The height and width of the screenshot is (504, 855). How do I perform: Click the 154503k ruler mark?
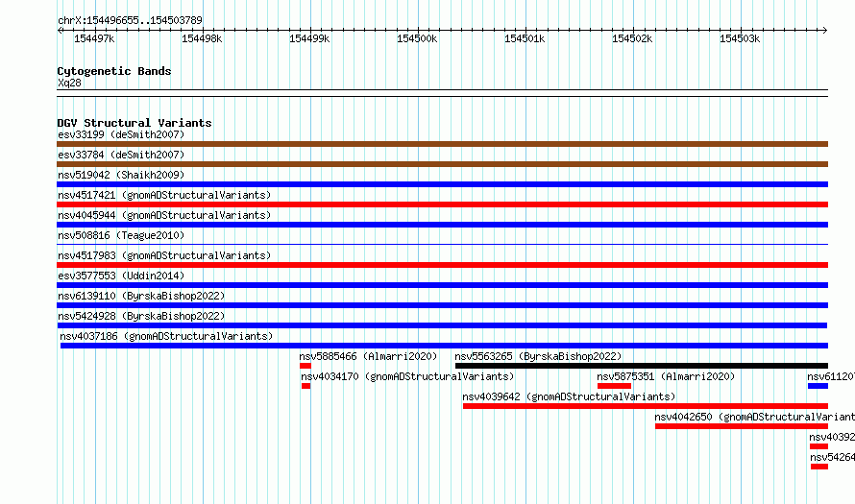tap(740, 38)
